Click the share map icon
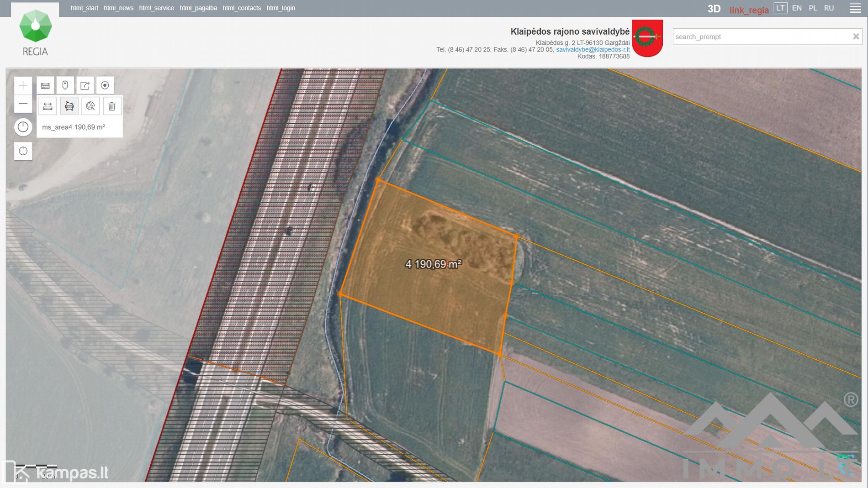Viewport: 868px width, 488px height. (85, 85)
